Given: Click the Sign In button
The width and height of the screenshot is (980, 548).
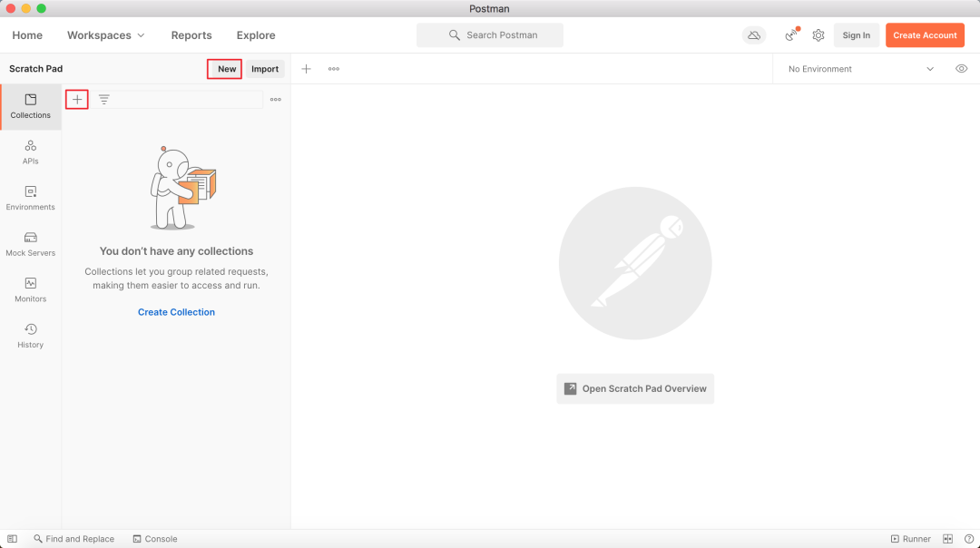Looking at the screenshot, I should pos(857,35).
